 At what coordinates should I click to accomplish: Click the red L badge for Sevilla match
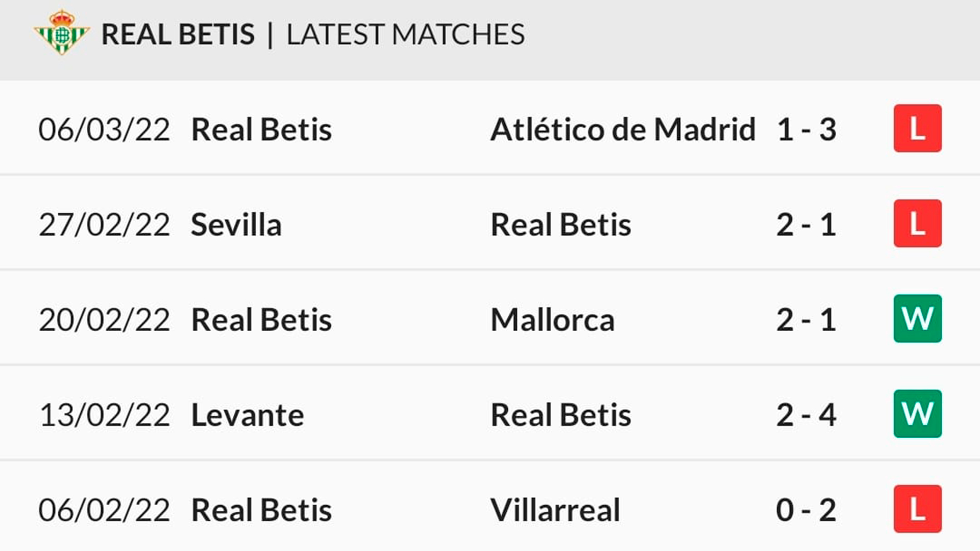coord(917,223)
